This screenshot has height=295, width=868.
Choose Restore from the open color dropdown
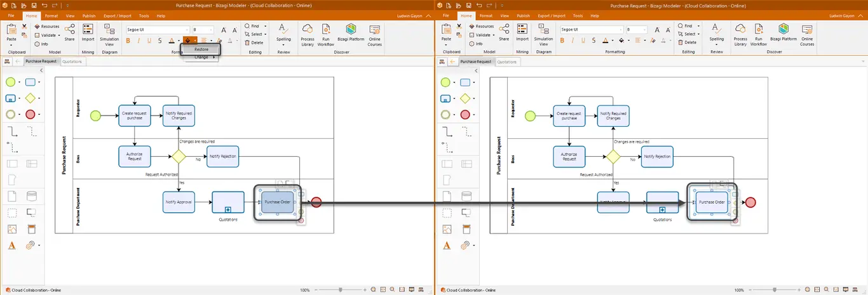(x=201, y=49)
